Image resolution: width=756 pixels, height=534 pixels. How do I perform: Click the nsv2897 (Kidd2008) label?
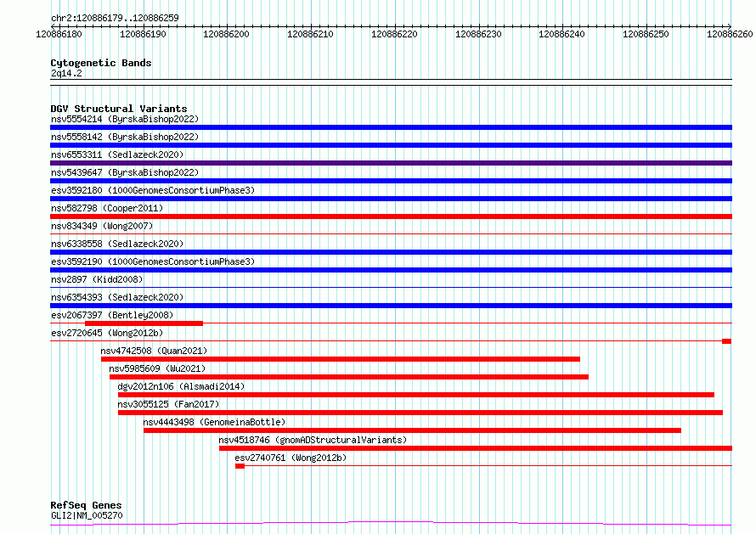(97, 279)
